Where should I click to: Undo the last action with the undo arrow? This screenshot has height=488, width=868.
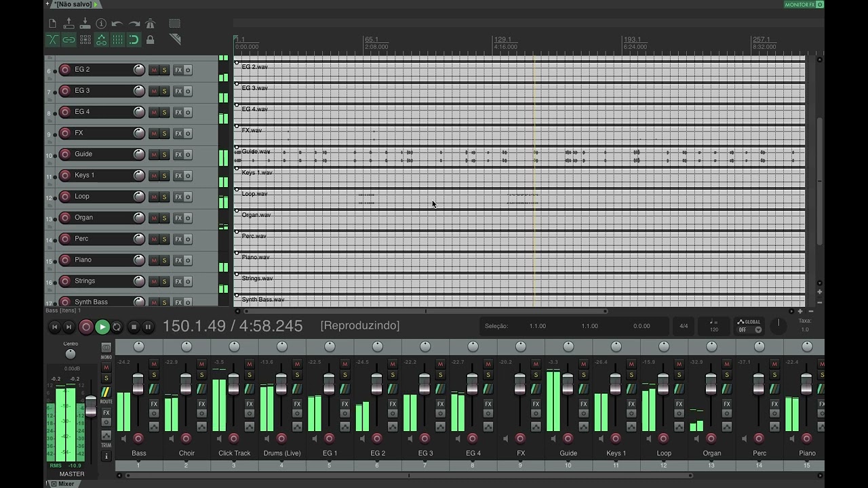pos(117,24)
